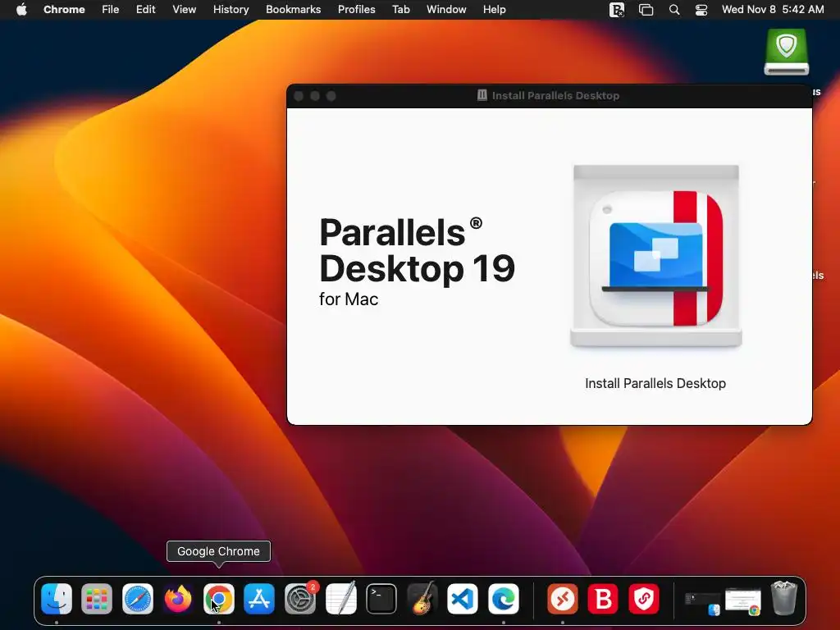The width and height of the screenshot is (840, 630).
Task: Open Spotlight search magnifier
Action: [674, 10]
